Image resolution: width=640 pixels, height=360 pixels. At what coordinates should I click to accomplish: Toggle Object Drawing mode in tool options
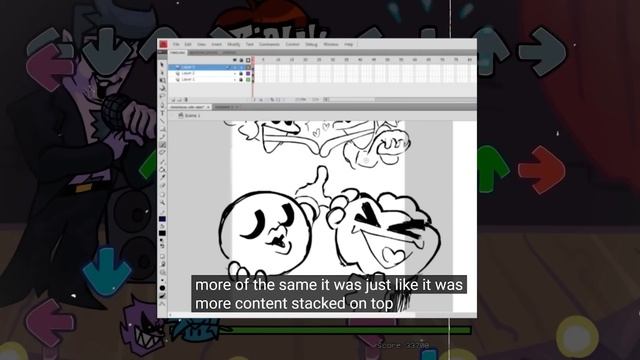pos(162,257)
